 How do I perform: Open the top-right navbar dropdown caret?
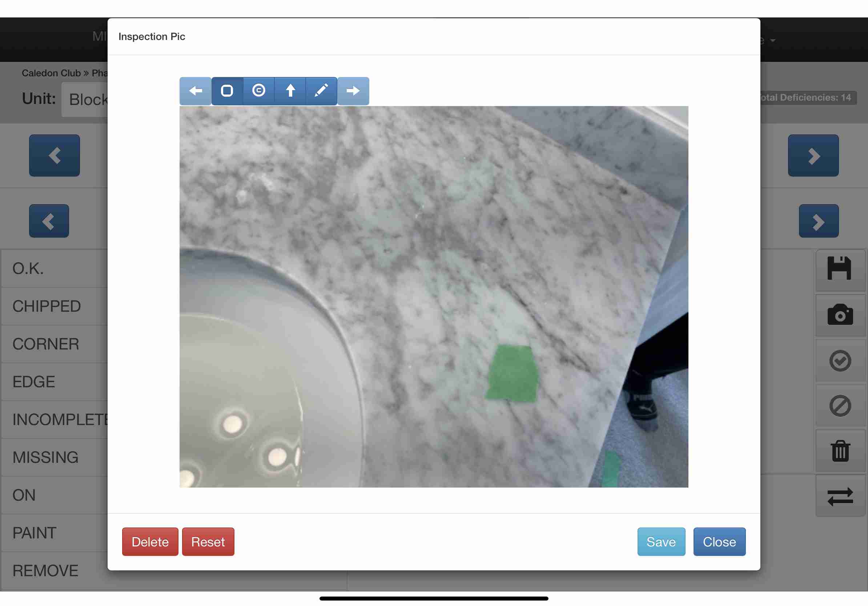click(x=773, y=40)
